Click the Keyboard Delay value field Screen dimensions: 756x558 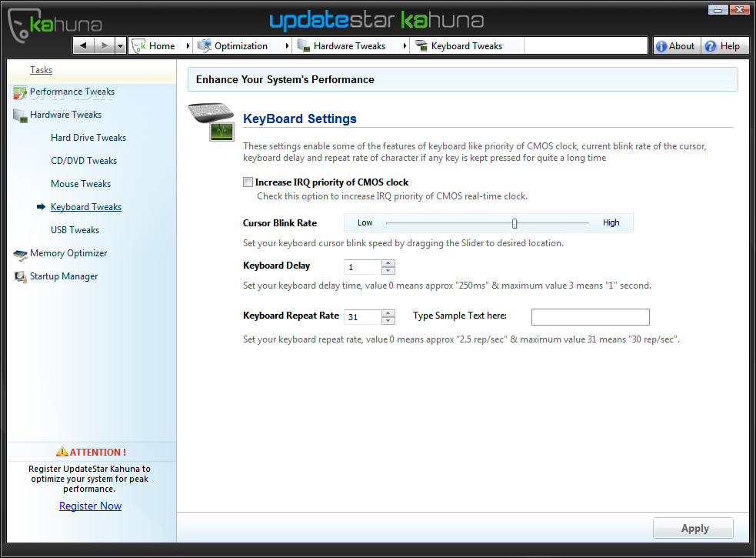point(362,267)
